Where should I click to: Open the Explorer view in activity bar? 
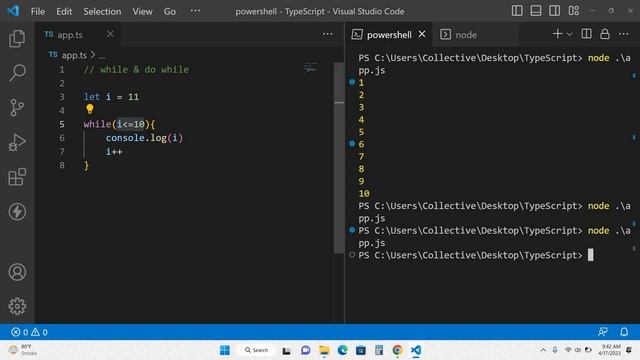(17, 38)
